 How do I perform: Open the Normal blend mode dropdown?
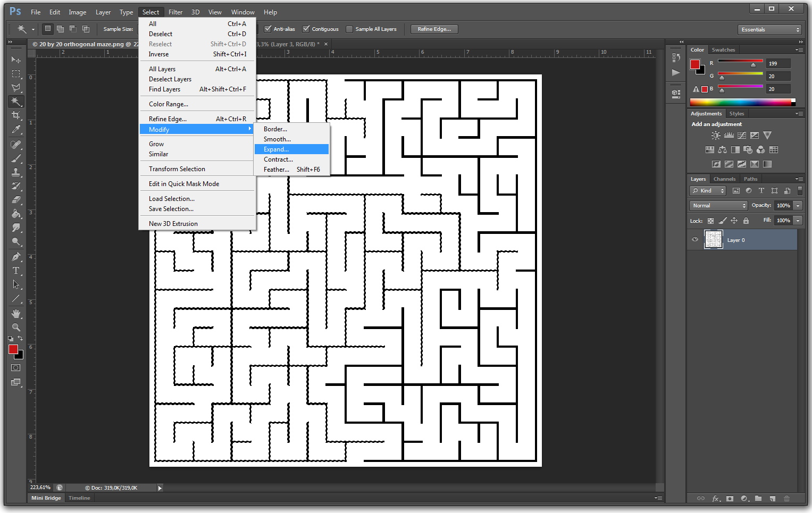pyautogui.click(x=718, y=206)
